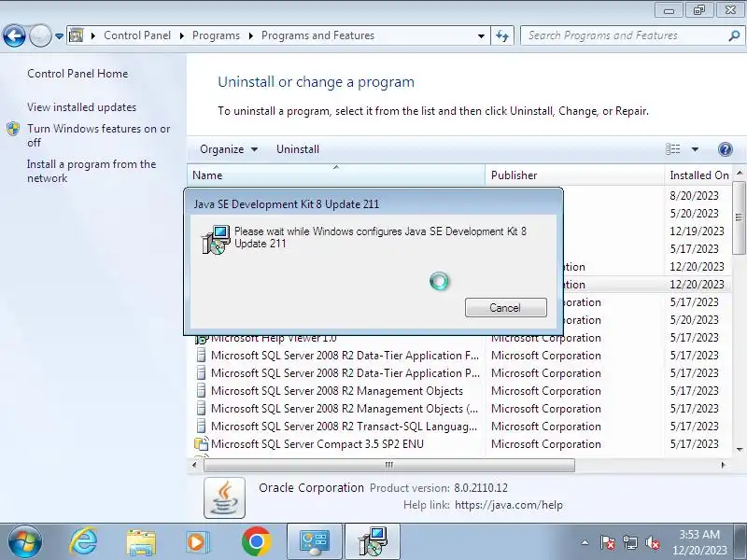The width and height of the screenshot is (747, 560).
Task: Show hidden tray icons arrow
Action: 585,542
